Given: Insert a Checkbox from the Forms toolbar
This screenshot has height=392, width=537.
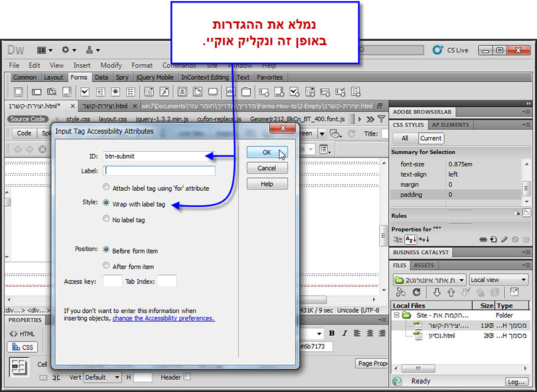Looking at the screenshot, I should (85, 92).
